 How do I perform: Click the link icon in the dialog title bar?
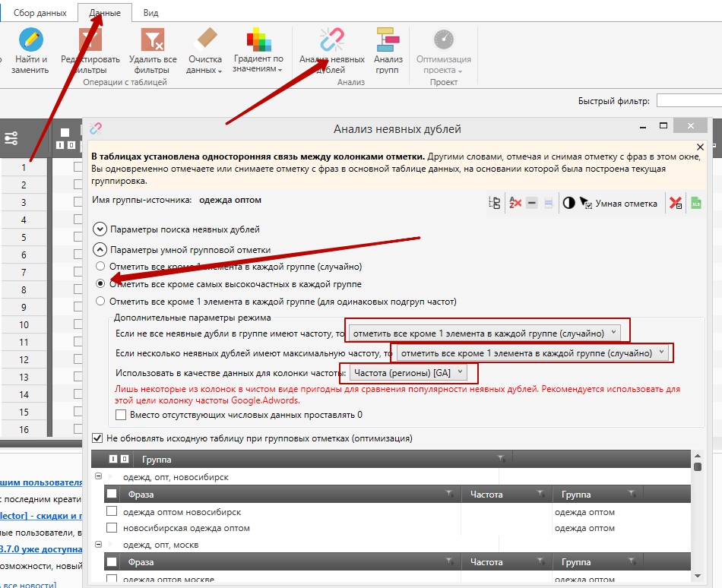[x=96, y=128]
